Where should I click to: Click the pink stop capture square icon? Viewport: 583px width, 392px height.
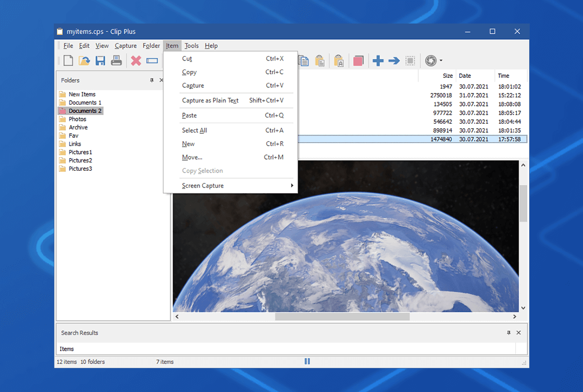click(x=358, y=60)
